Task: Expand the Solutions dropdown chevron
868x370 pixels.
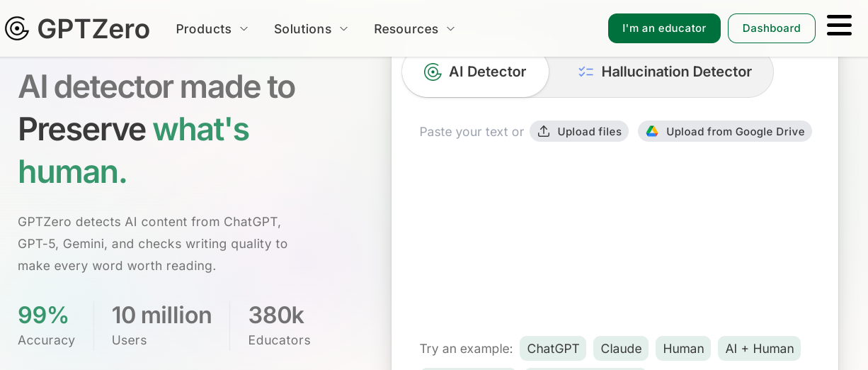Action: [x=344, y=29]
